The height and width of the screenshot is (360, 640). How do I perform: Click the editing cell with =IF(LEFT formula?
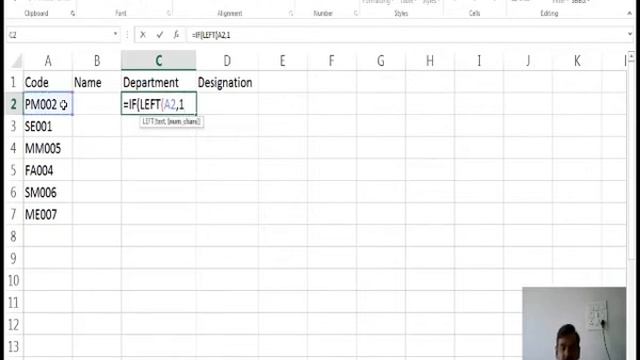(x=158, y=104)
